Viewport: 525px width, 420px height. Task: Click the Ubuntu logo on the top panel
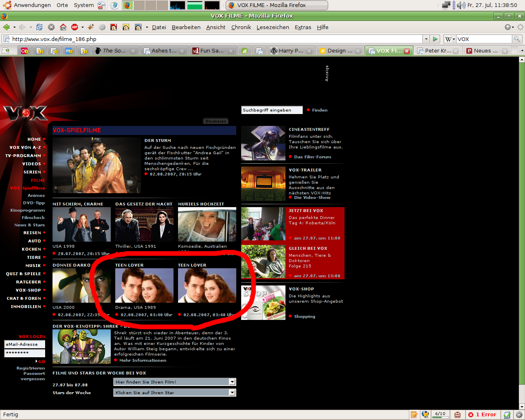7,5
